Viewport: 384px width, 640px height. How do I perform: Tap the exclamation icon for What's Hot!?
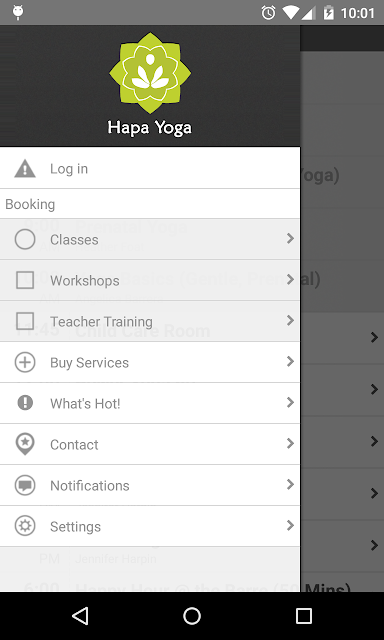tap(25, 403)
